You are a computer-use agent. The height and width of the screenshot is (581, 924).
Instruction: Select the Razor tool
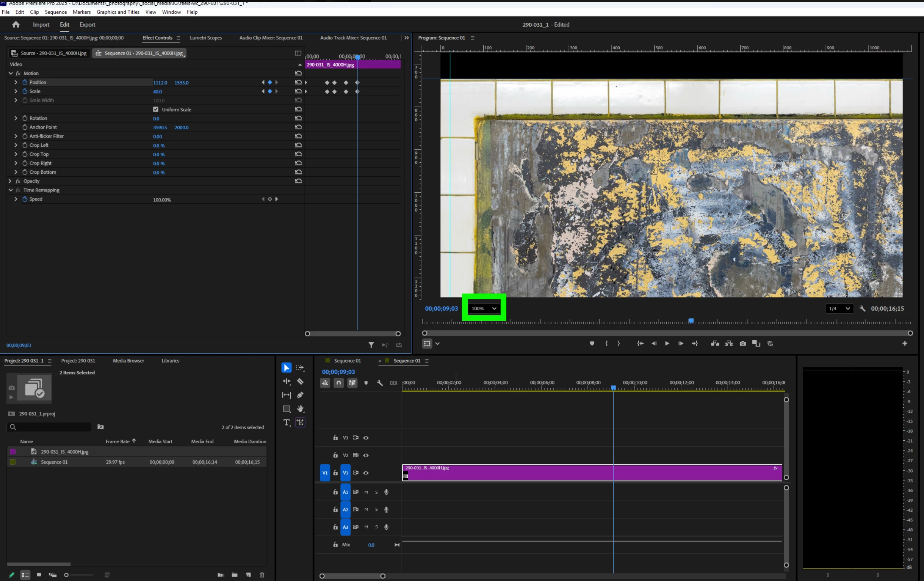click(300, 381)
